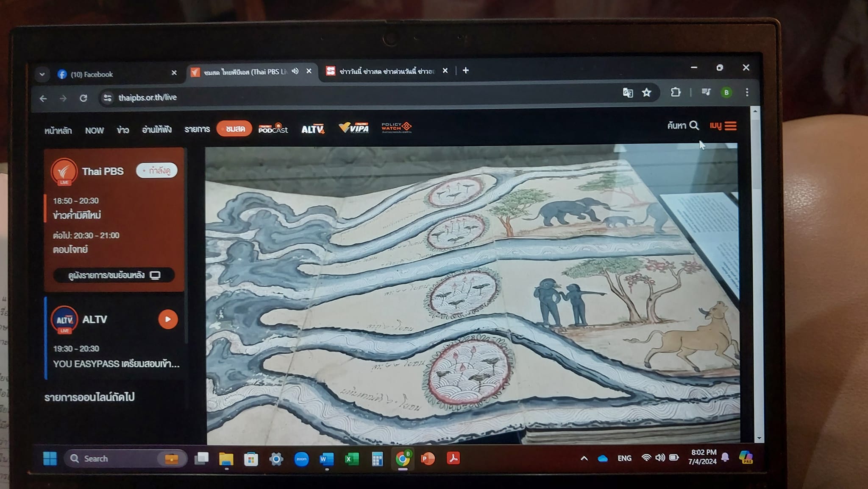Expand the system tray hidden icons

tap(584, 458)
